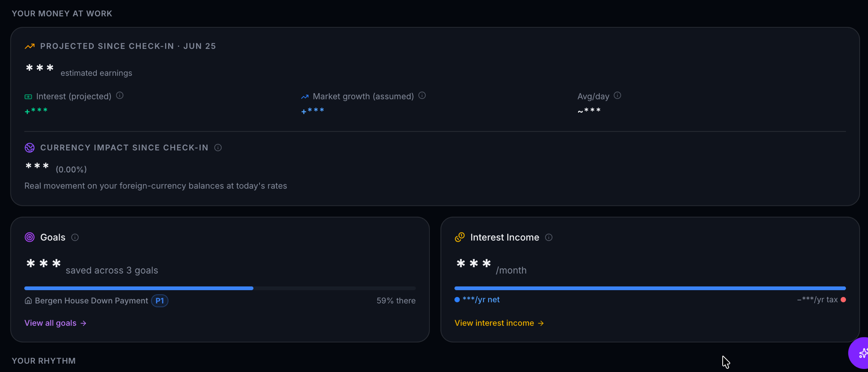
Task: Click the info icon next to Goals
Action: tap(75, 238)
